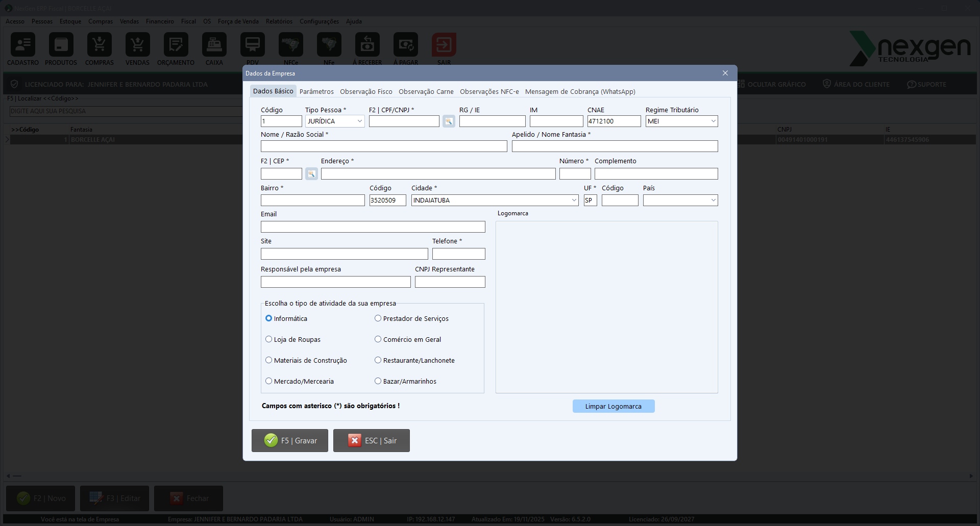Click the Limpar Logomarca button
This screenshot has height=526, width=980.
(613, 406)
